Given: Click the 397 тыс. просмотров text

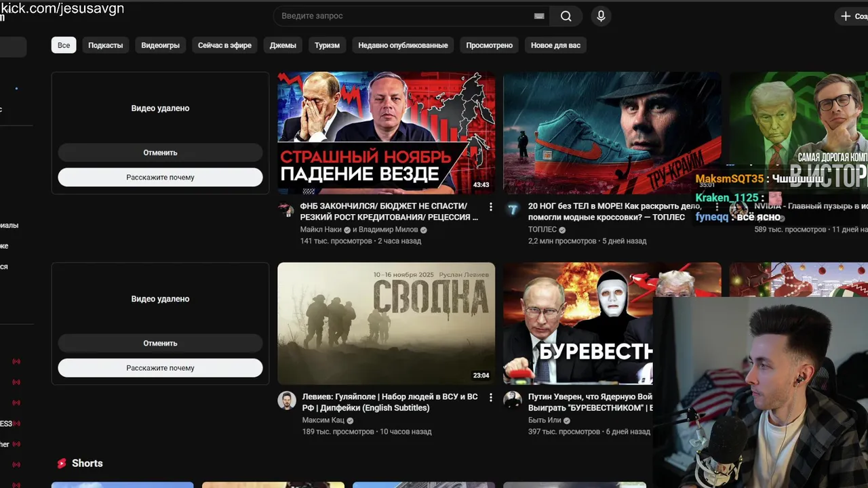Looking at the screenshot, I should click(564, 431).
